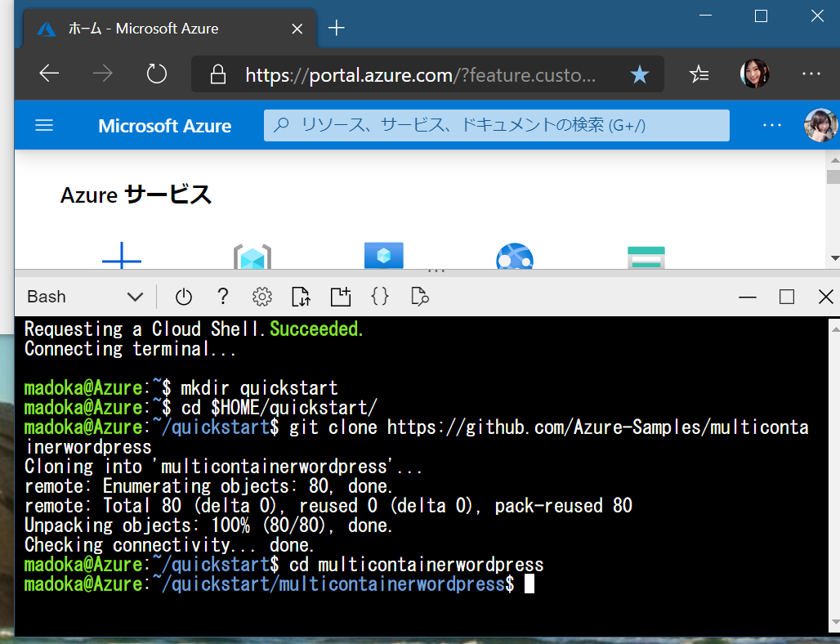840x644 pixels.
Task: Click the create resource plus icon
Action: coord(122,257)
